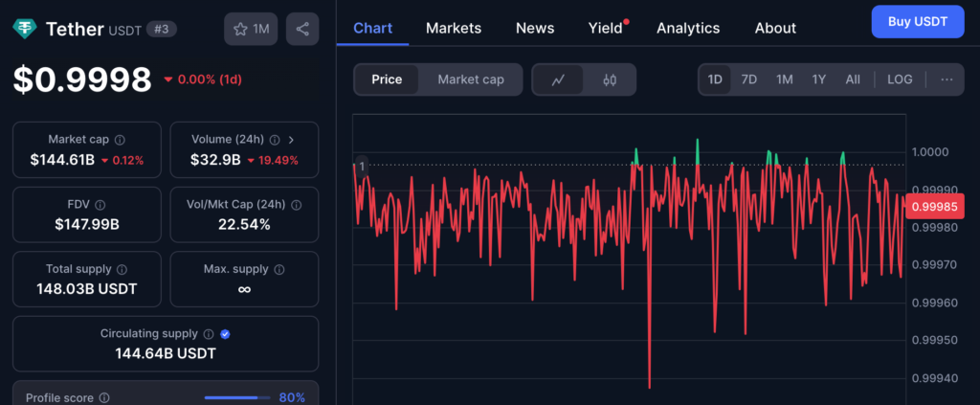Viewport: 980px width, 405px height.
Task: Click the FDV info icon
Action: pyautogui.click(x=100, y=205)
